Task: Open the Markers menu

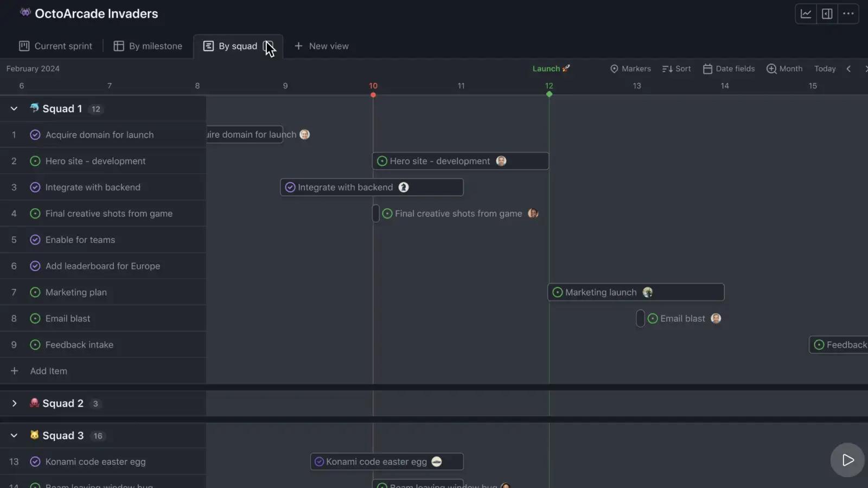Action: click(x=630, y=69)
